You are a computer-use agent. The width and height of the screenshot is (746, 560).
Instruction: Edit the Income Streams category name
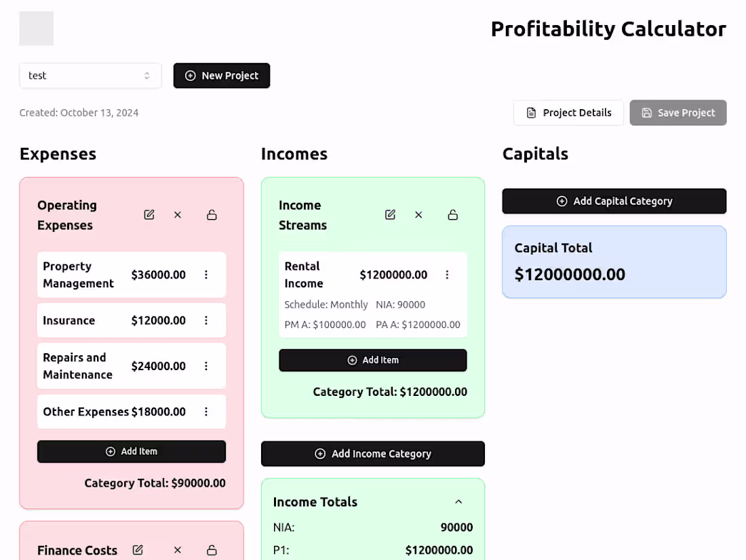click(390, 215)
